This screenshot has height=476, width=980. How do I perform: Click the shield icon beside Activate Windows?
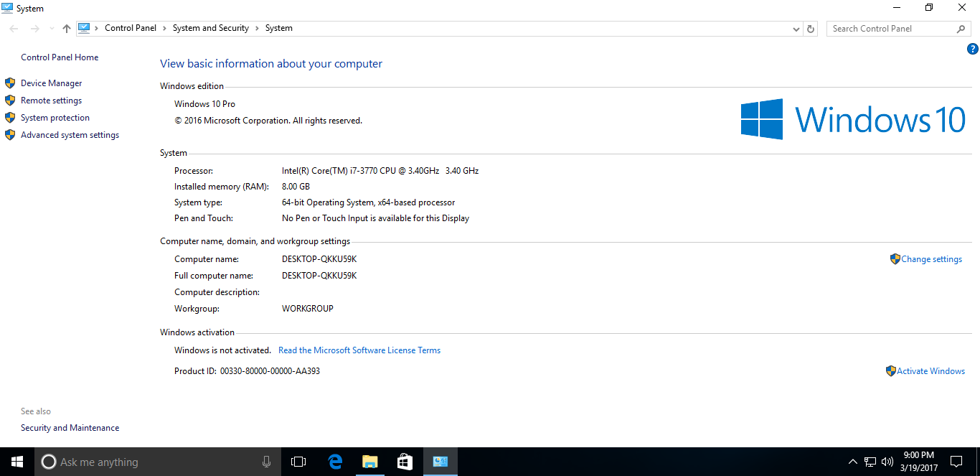[x=891, y=371]
